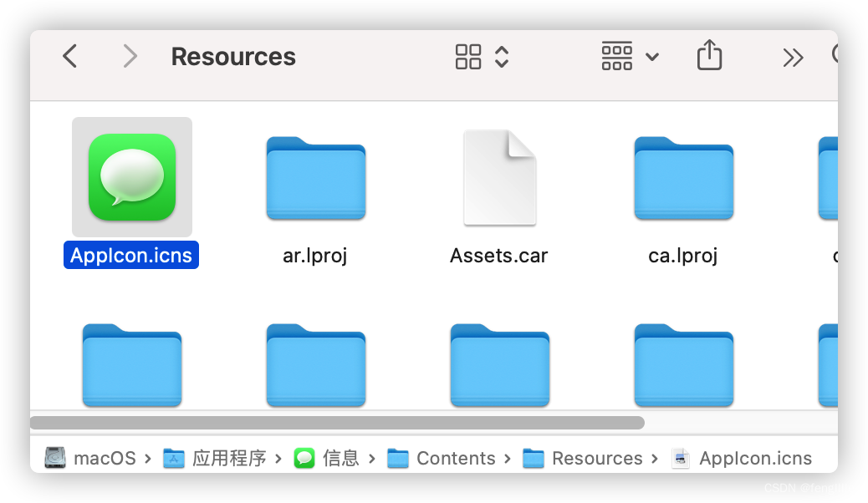Go to macOS in path bar
This screenshot has width=868, height=503.
pos(105,458)
